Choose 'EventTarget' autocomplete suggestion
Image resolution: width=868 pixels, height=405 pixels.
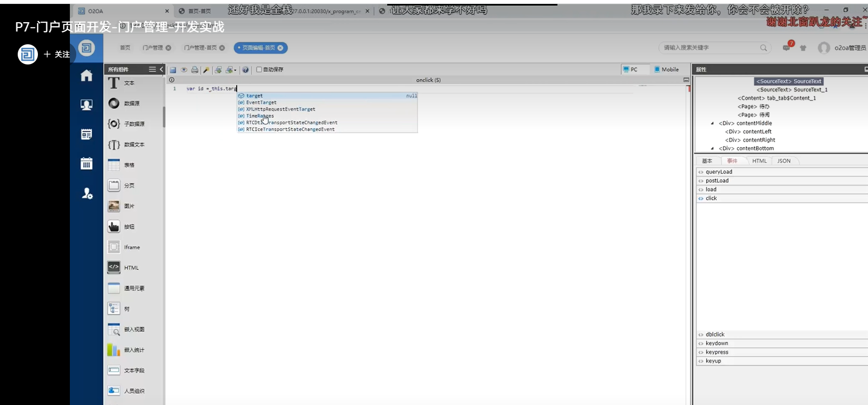(327, 102)
